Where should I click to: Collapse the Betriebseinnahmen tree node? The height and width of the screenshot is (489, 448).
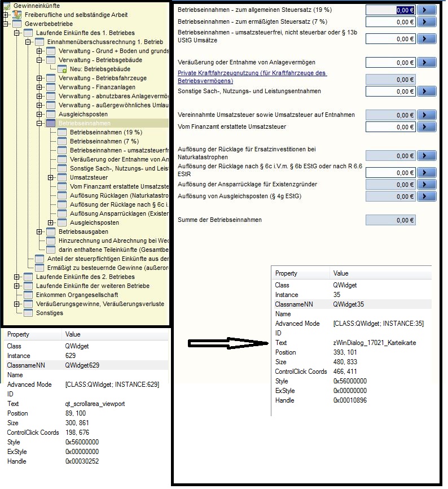[x=39, y=123]
